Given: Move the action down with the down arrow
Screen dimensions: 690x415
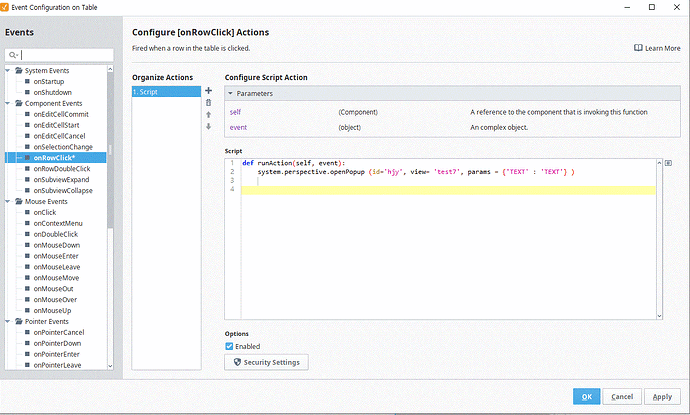Looking at the screenshot, I should [209, 126].
